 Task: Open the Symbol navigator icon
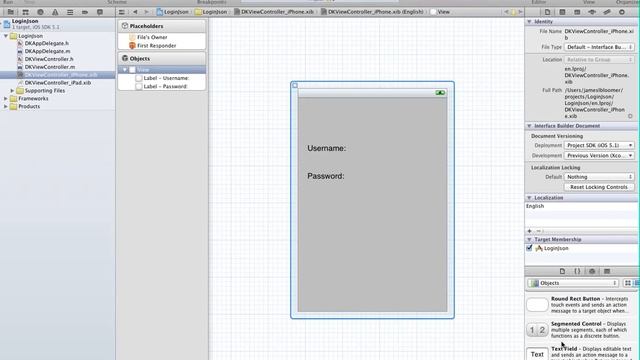[x=25, y=12]
